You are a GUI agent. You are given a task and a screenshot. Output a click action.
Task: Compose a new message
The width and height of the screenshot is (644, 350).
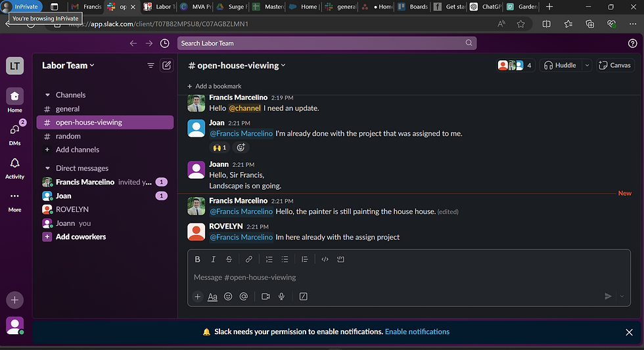pos(167,65)
